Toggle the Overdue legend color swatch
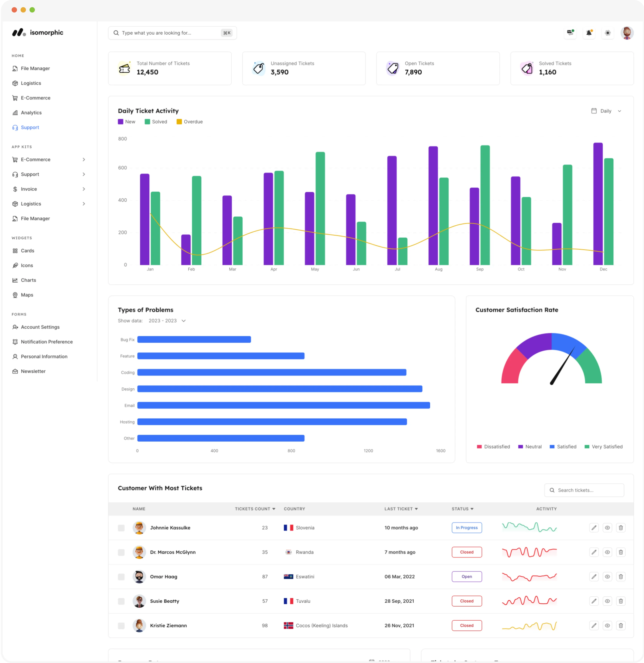This screenshot has width=644, height=663. point(179,122)
